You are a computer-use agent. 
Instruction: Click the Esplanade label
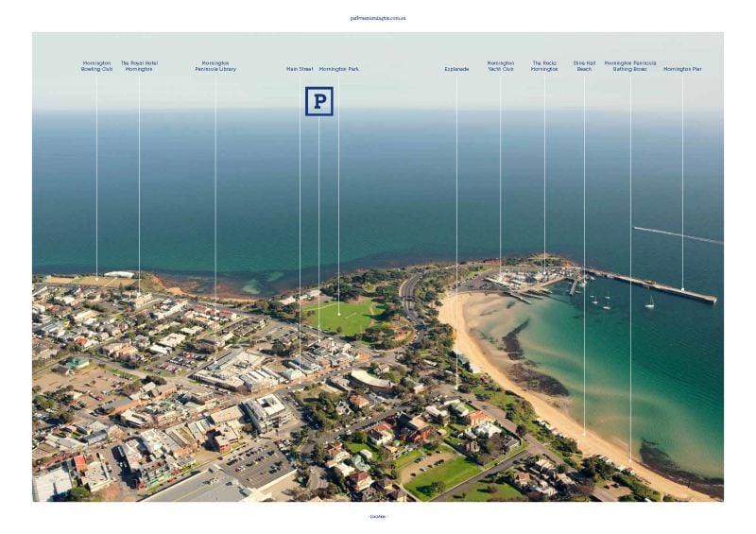[456, 69]
